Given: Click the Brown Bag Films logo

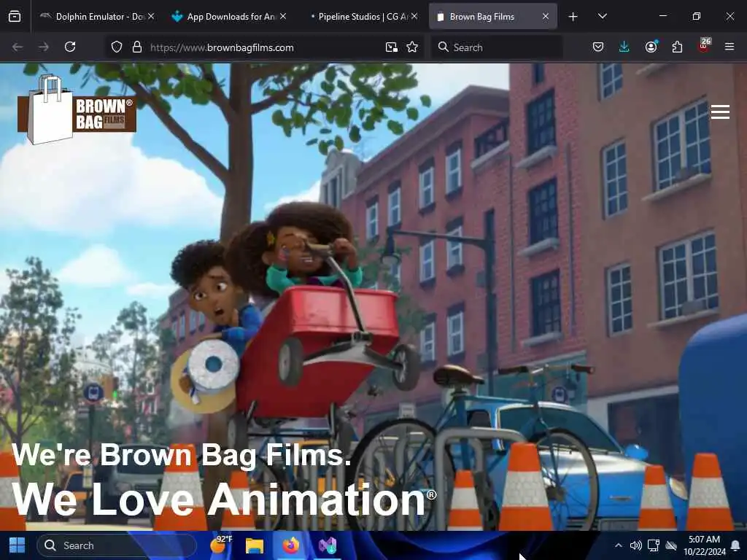Looking at the screenshot, I should pos(77,109).
